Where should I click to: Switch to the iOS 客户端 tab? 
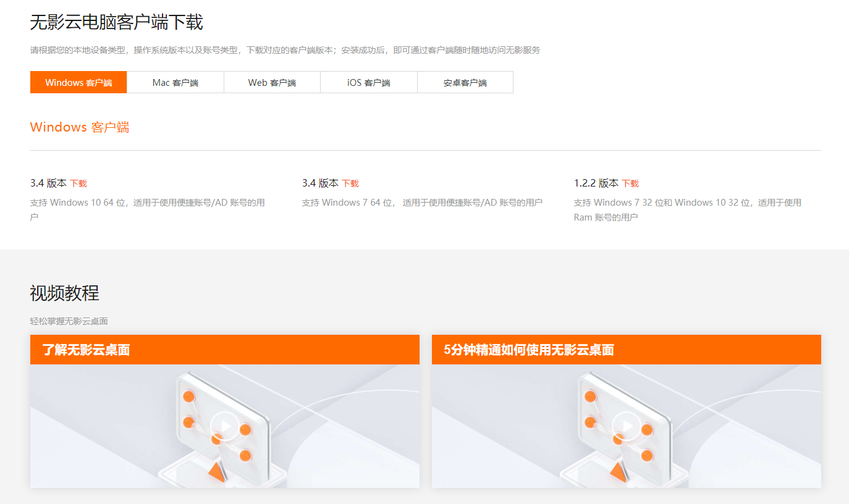point(369,82)
